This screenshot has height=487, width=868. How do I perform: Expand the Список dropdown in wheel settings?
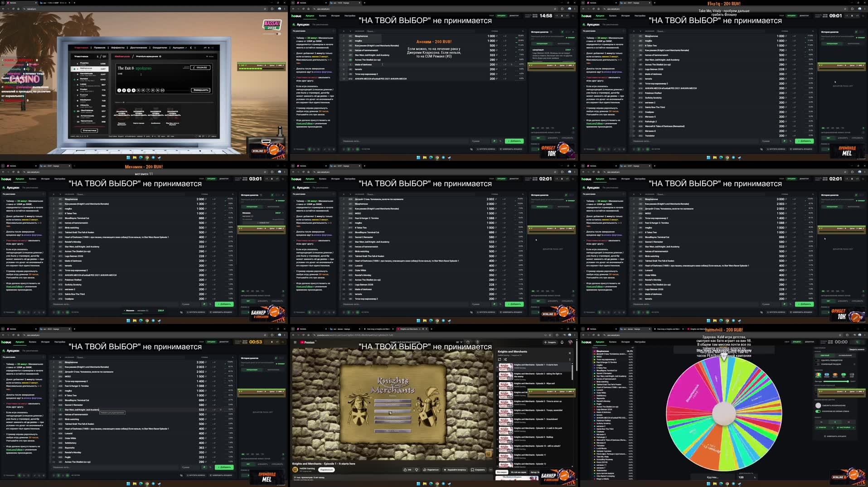825,428
